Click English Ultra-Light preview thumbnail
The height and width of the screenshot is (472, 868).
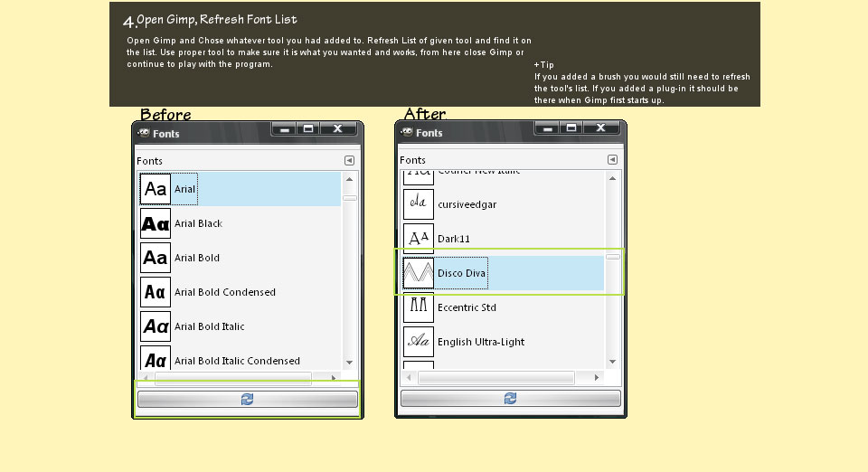(x=419, y=342)
